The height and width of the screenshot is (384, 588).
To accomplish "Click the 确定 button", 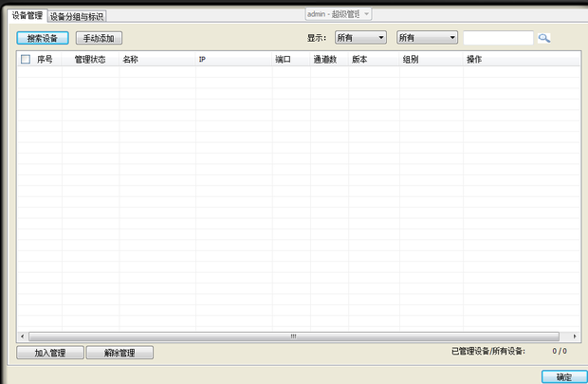I will point(564,376).
